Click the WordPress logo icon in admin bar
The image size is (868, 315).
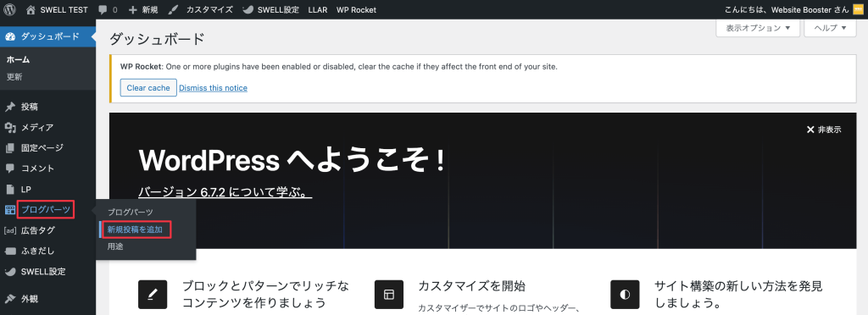pyautogui.click(x=9, y=9)
